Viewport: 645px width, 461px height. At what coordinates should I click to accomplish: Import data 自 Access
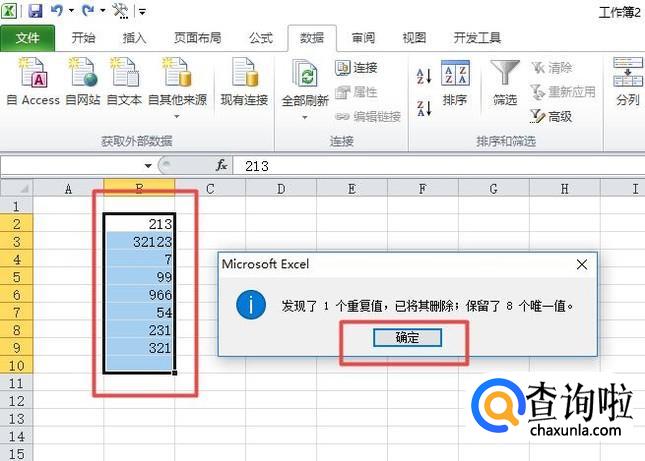(33, 82)
